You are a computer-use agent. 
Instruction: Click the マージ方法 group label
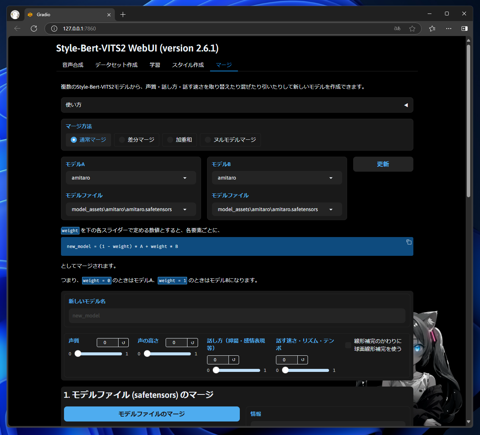coord(79,126)
